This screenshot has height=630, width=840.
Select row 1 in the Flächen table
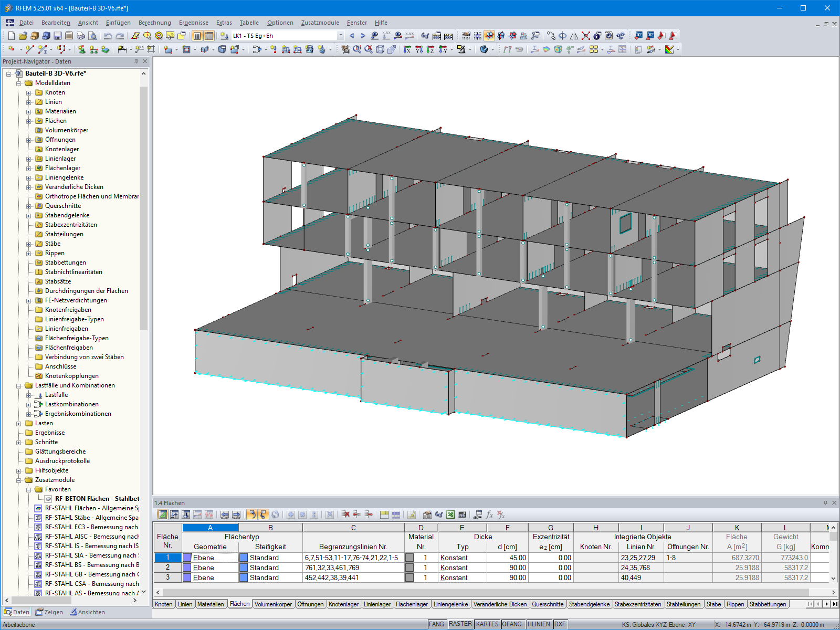(x=167, y=558)
